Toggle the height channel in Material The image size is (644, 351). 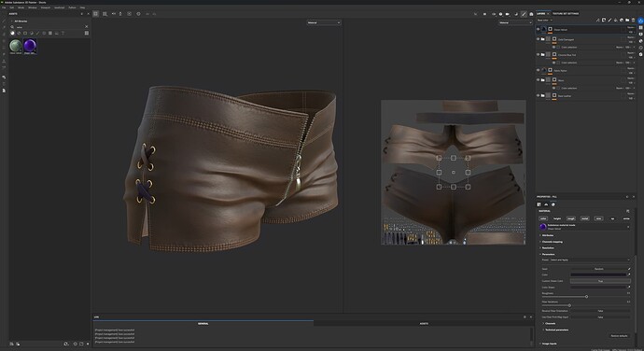(x=557, y=218)
